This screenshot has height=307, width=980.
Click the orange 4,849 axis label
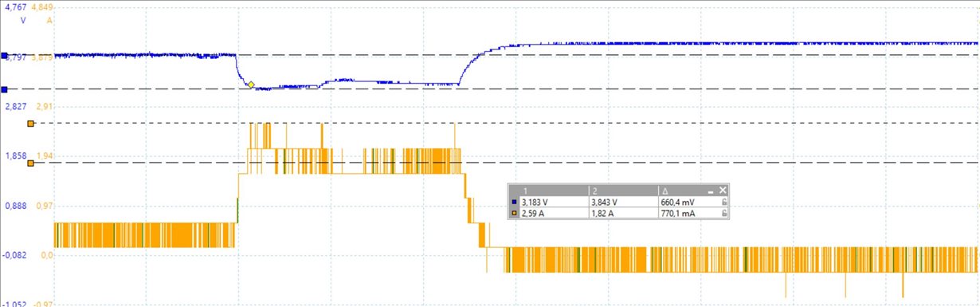point(41,7)
